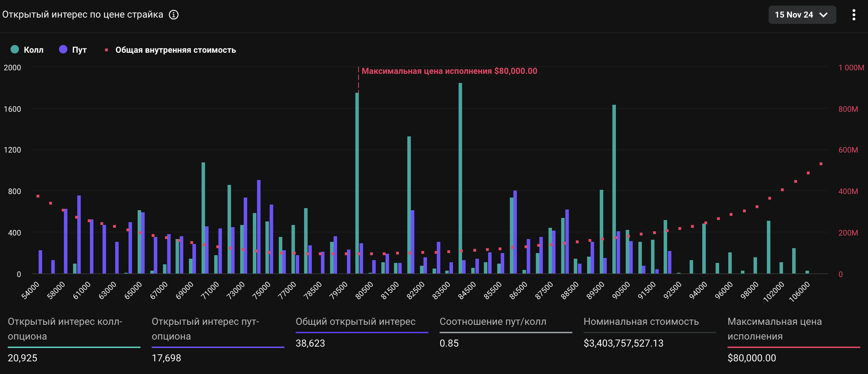Click the chevron arrow in date selector
Screen dimensions: 868x374
click(823, 15)
